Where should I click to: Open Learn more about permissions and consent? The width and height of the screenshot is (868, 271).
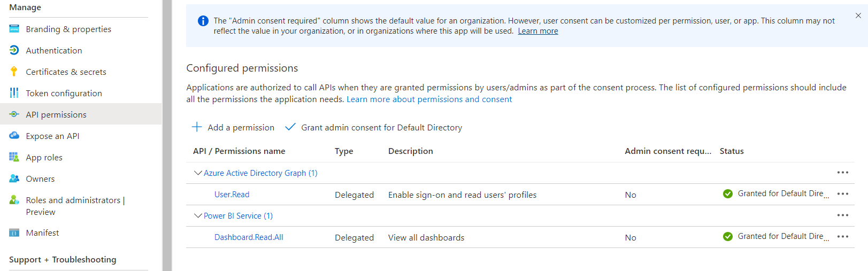coord(429,99)
